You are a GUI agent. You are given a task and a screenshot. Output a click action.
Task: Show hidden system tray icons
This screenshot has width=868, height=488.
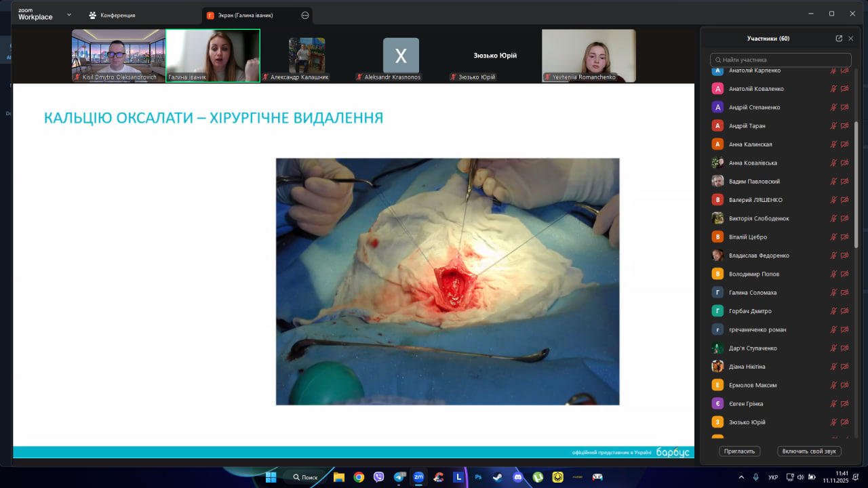point(741,477)
